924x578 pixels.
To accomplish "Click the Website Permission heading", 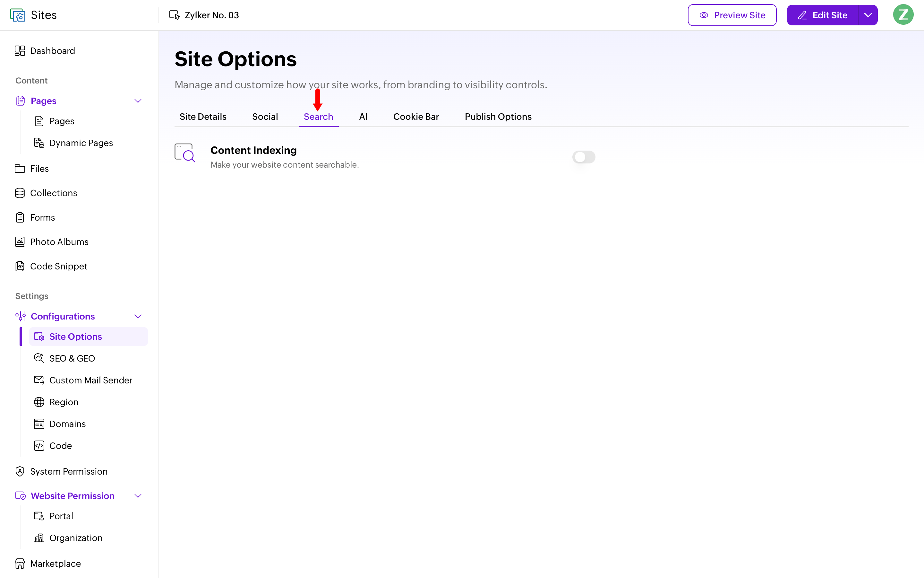I will [x=73, y=496].
